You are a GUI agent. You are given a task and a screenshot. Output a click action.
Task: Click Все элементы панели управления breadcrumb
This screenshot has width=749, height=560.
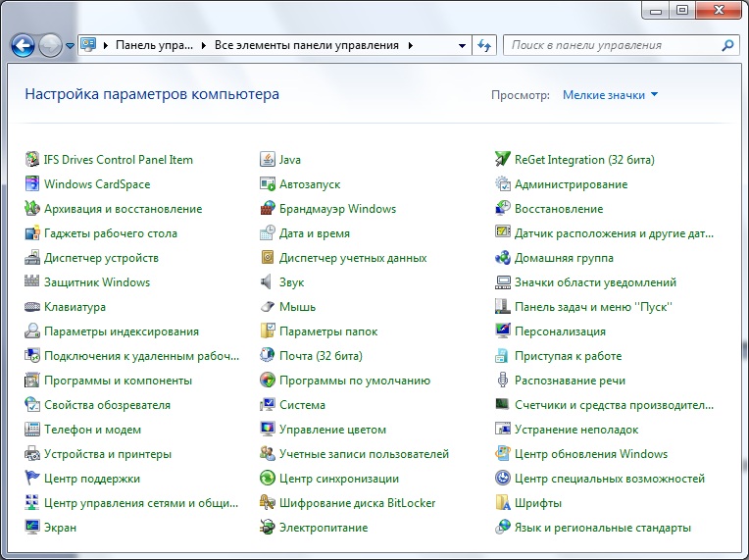click(307, 45)
